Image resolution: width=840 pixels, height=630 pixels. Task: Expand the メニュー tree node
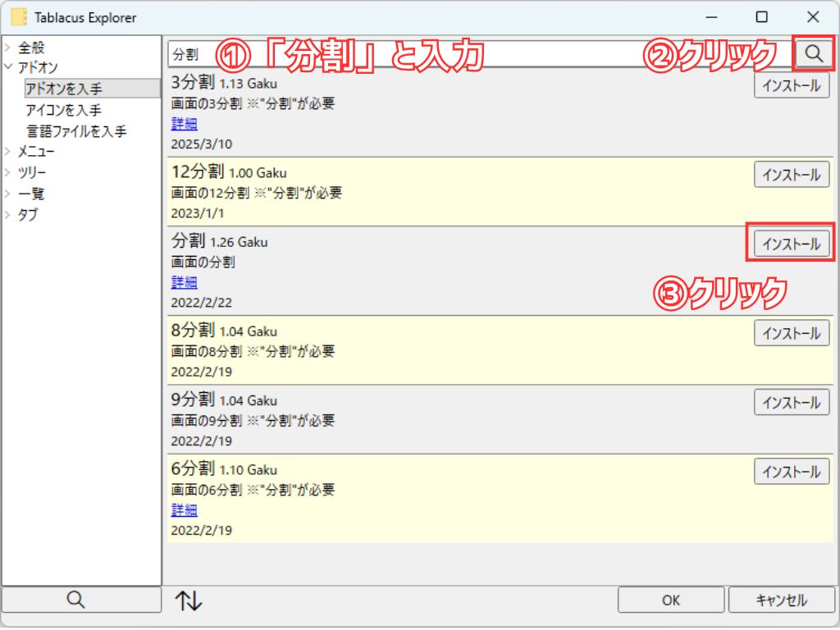(8, 152)
